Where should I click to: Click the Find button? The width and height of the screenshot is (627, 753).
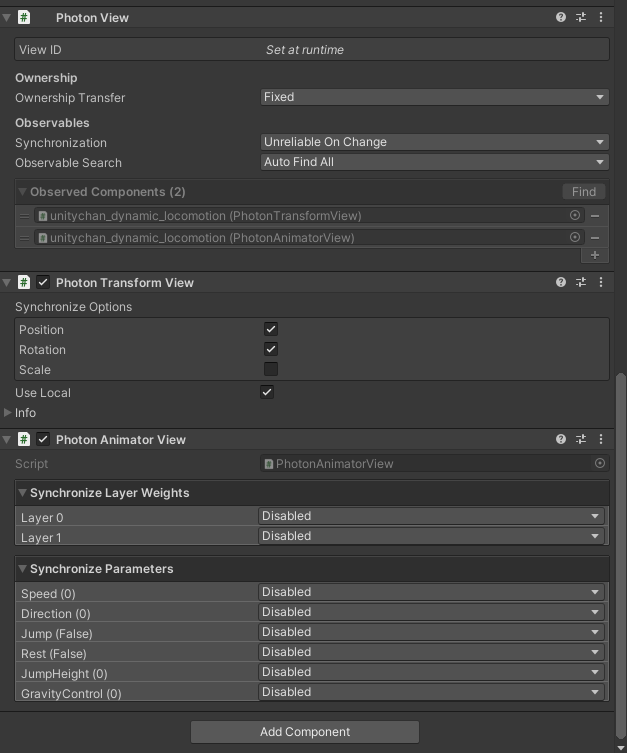(x=584, y=192)
